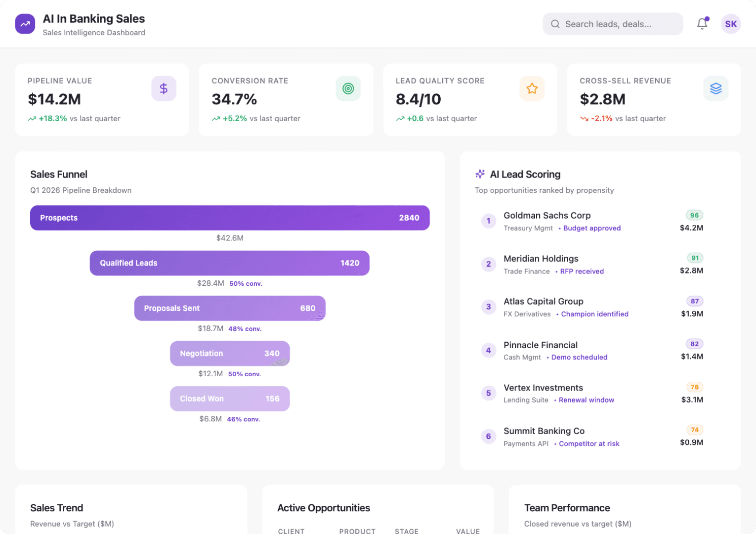Click the target icon on Conversion Rate card
This screenshot has width=756, height=534.
[348, 89]
